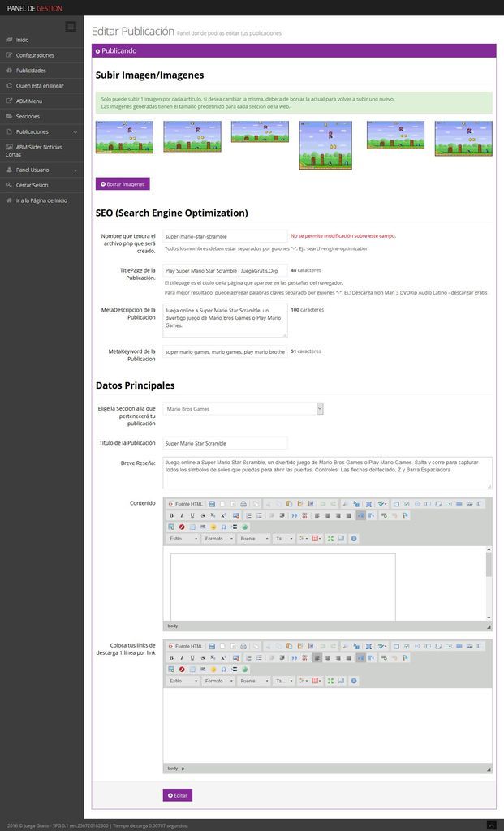The image size is (504, 831).
Task: Toggle Fuente HTML source view in Contenido editor
Action: click(x=186, y=504)
